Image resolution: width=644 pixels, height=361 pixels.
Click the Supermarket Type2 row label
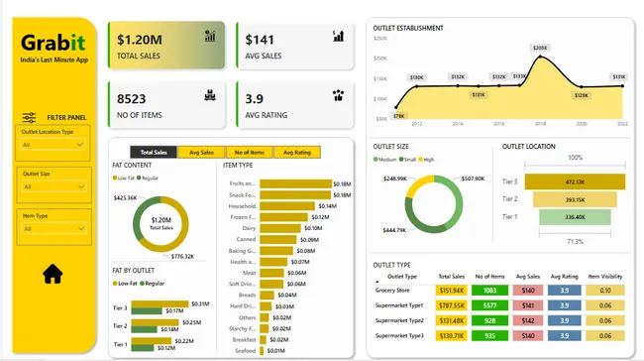click(399, 320)
